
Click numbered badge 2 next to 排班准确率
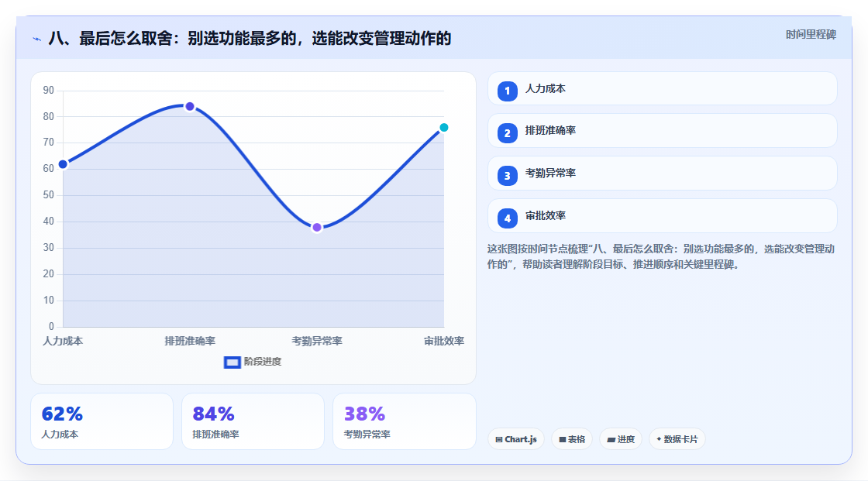pyautogui.click(x=507, y=133)
